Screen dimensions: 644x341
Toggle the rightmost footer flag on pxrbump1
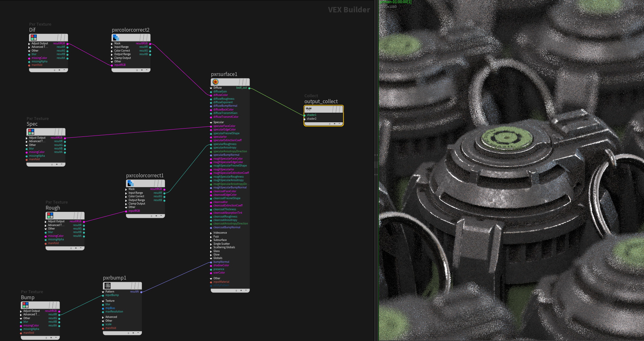tap(138, 333)
